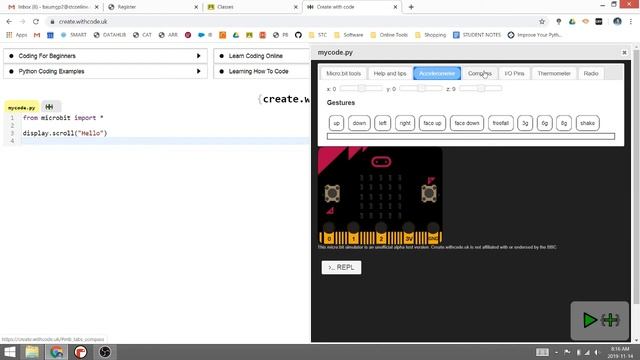Trigger the right gesture
Screen dimensions: 640x360
(x=405, y=123)
